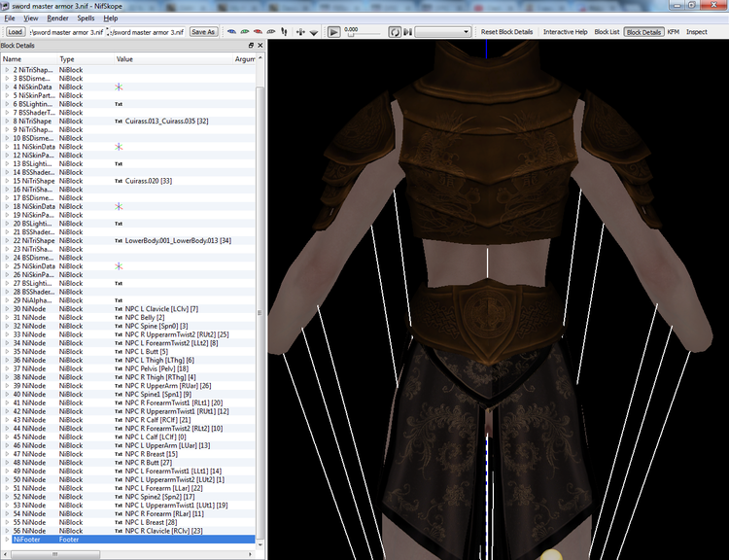
Task: Click the Txt icon on row 6 BSLighting
Action: click(x=119, y=104)
